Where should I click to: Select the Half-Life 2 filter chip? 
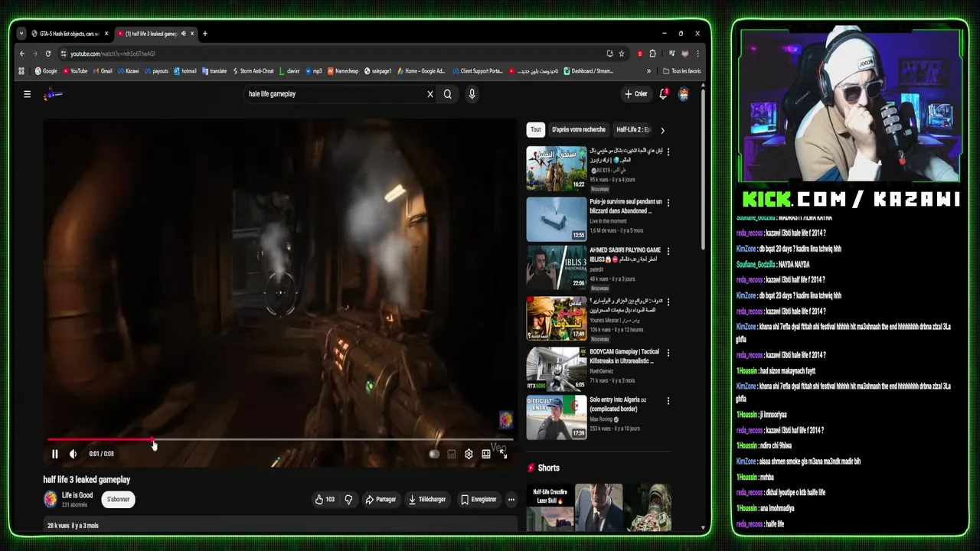633,130
